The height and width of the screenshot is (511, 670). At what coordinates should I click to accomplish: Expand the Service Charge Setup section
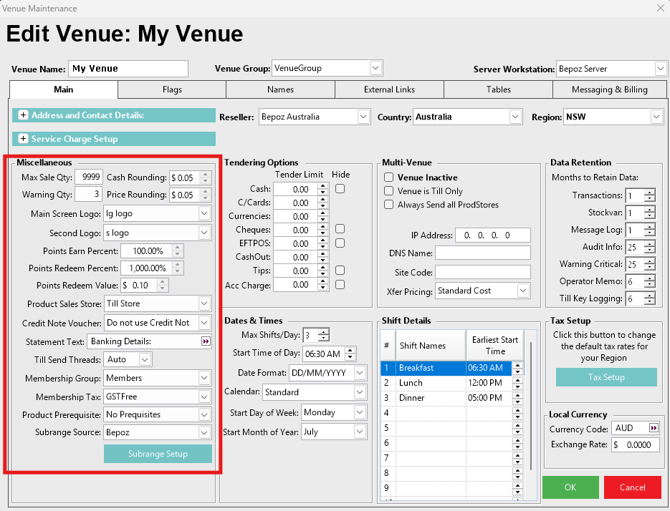click(23, 139)
